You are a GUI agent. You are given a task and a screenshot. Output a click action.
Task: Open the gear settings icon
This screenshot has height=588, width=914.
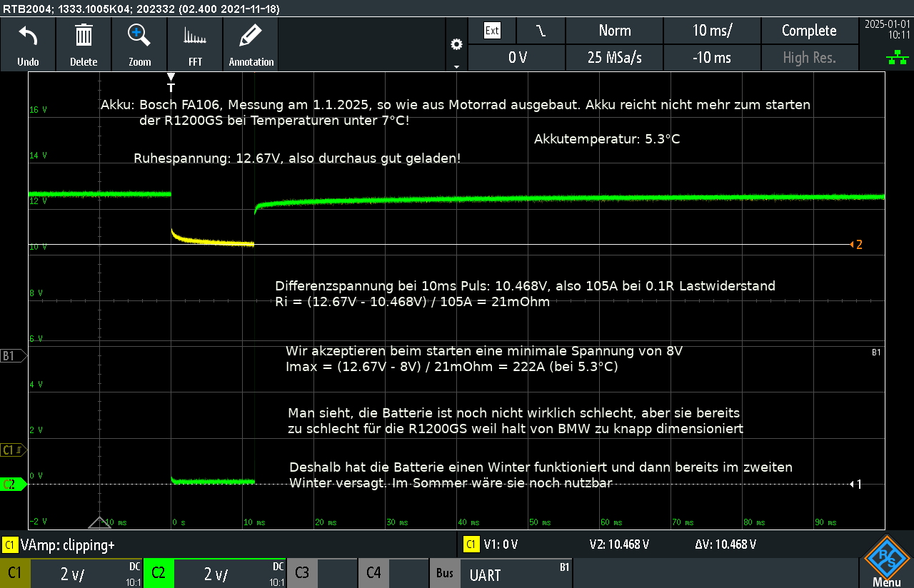click(x=456, y=45)
